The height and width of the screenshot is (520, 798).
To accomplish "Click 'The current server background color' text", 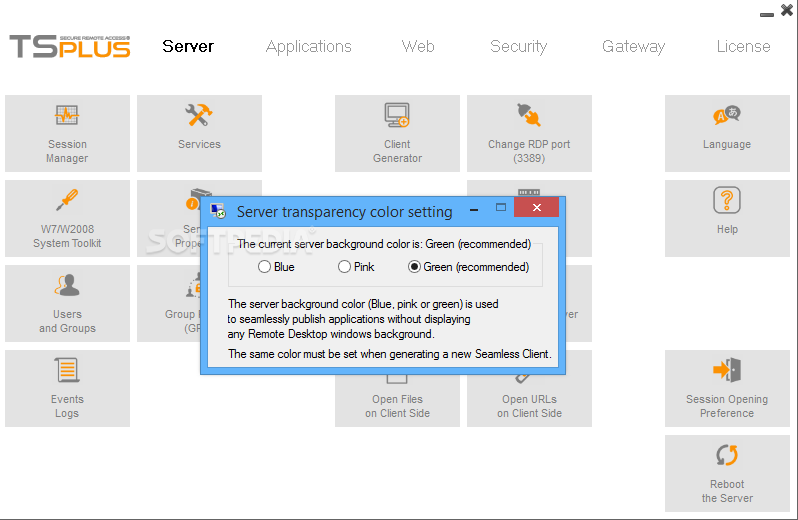I will coord(384,244).
